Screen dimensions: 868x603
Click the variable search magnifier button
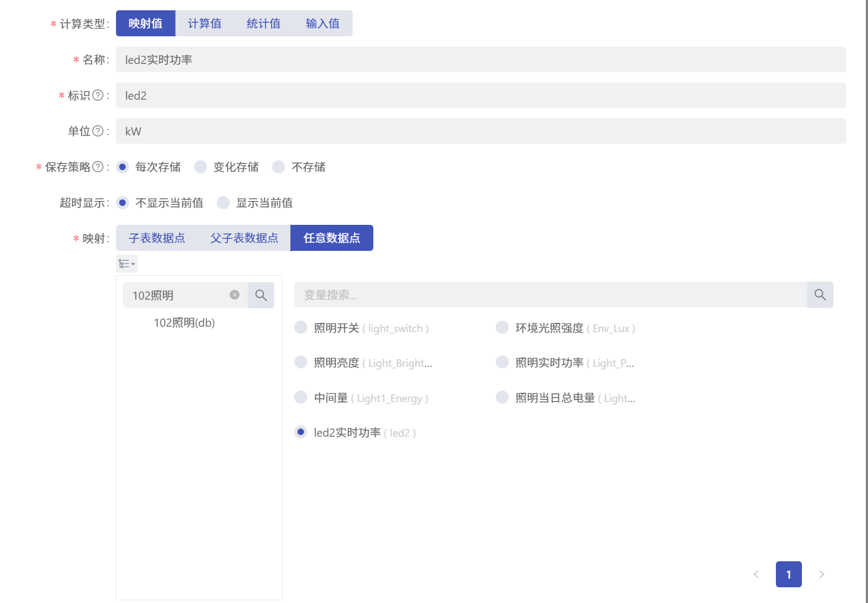click(820, 295)
